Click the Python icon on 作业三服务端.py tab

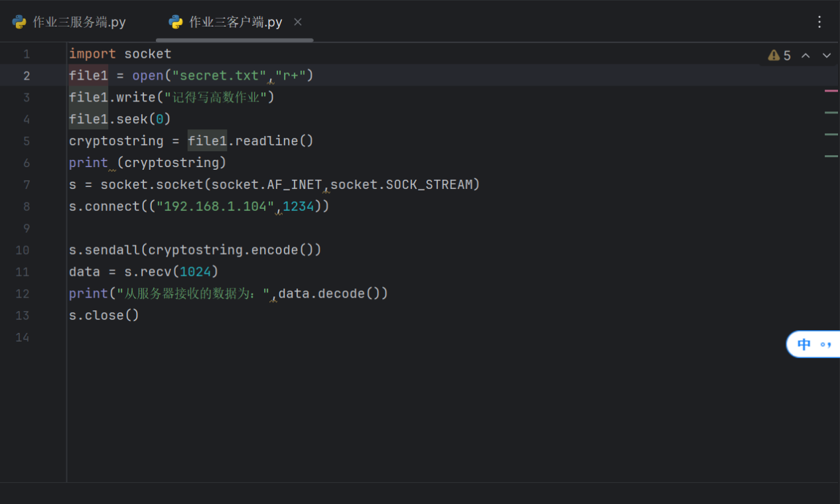[x=19, y=22]
